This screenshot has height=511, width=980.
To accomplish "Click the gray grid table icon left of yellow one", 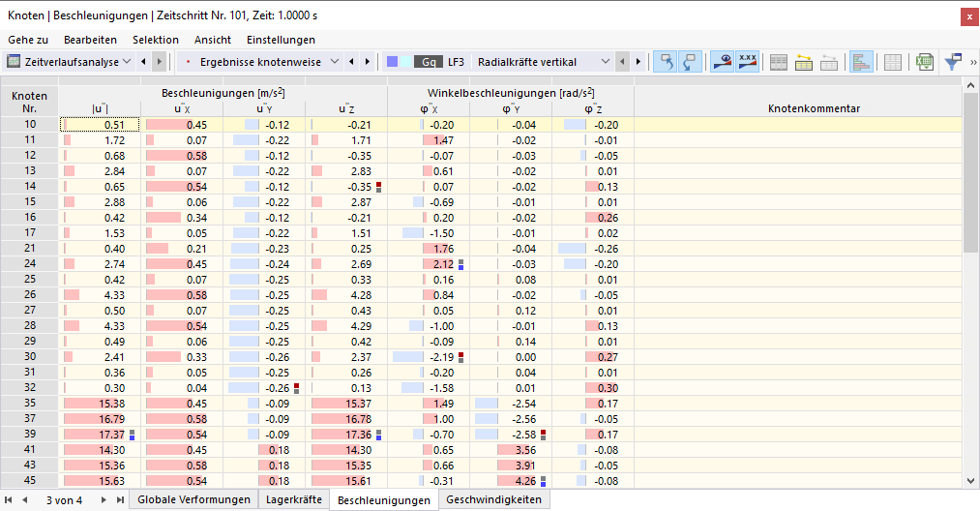I will [x=778, y=62].
